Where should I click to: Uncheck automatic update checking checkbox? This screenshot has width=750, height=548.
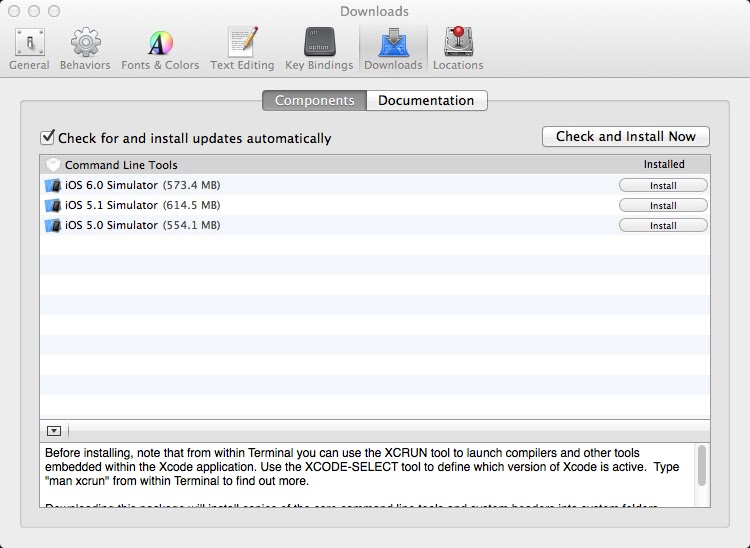[47, 137]
